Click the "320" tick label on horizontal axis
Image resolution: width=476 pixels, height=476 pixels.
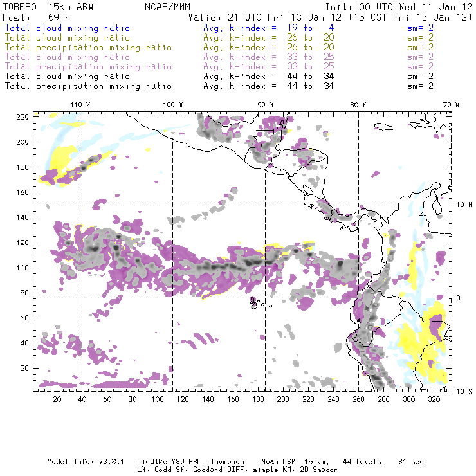pyautogui.click(x=434, y=399)
